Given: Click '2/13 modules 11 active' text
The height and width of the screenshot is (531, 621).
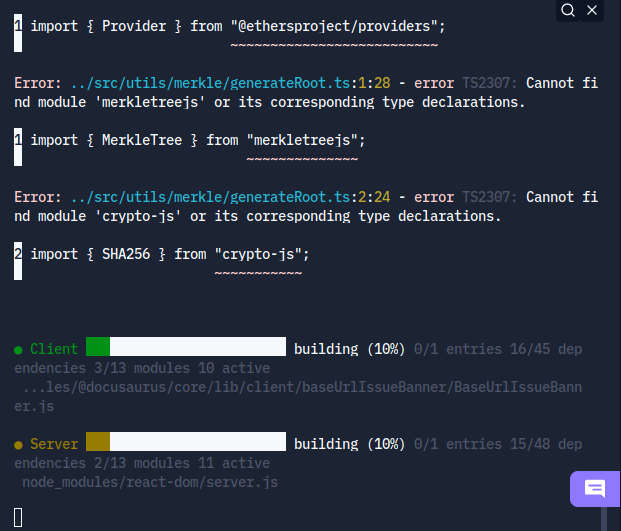Looking at the screenshot, I should coord(182,463).
